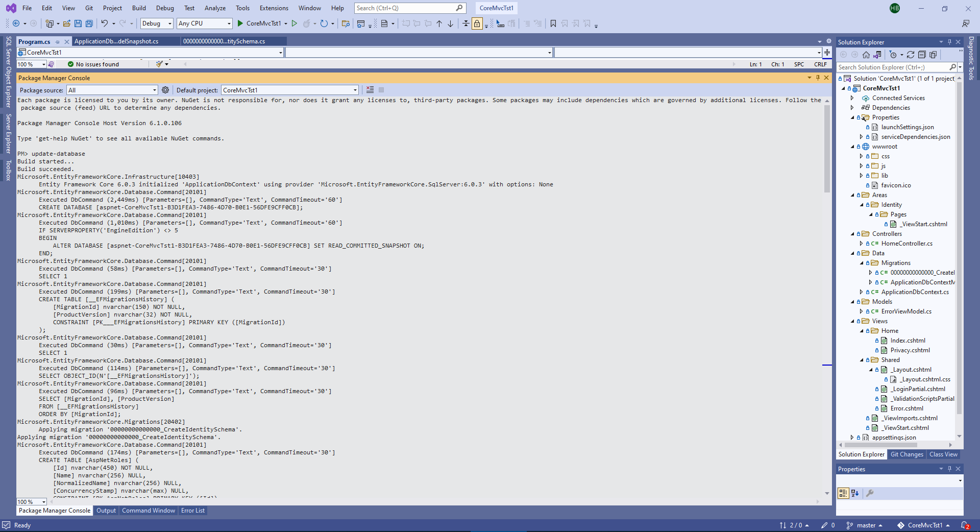Sync with Active Document in Solution Explorer
The height and width of the screenshot is (532, 980).
pos(911,55)
